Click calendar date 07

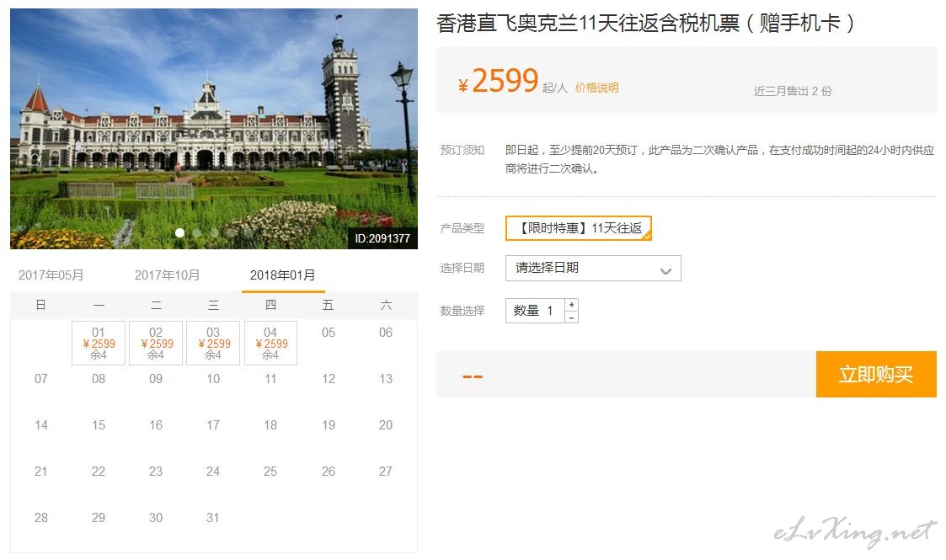41,379
